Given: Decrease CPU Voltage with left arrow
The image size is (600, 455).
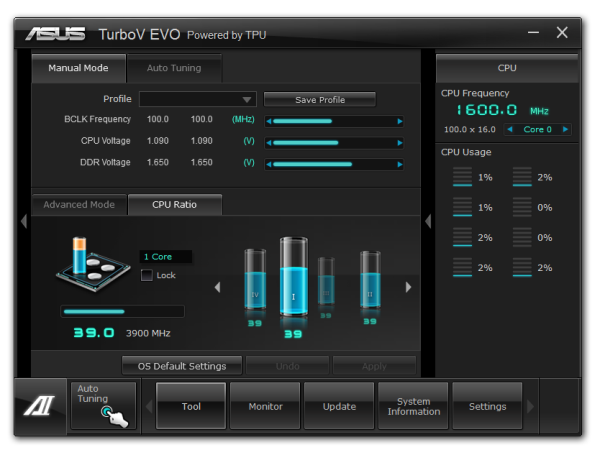Looking at the screenshot, I should [x=269, y=143].
